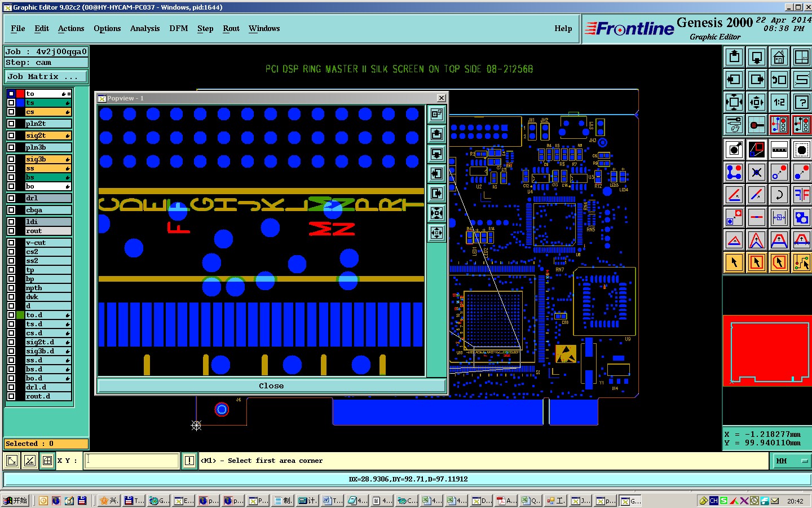Click the home view icon
812x508 pixels.
pyautogui.click(x=779, y=57)
